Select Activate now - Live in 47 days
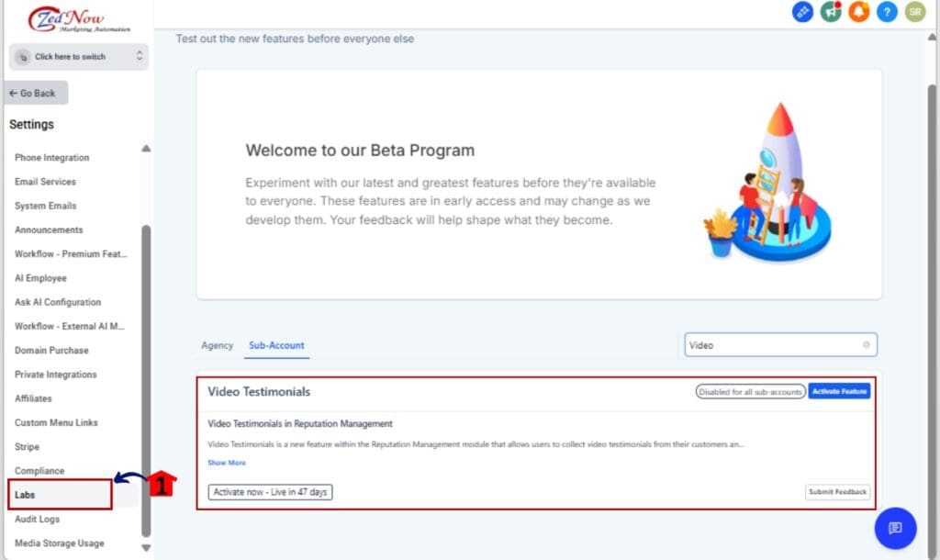The width and height of the screenshot is (940, 560). 270,491
